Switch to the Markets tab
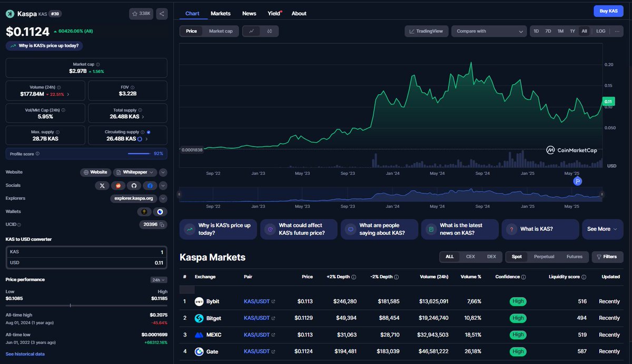The height and width of the screenshot is (364, 632). coord(221,13)
